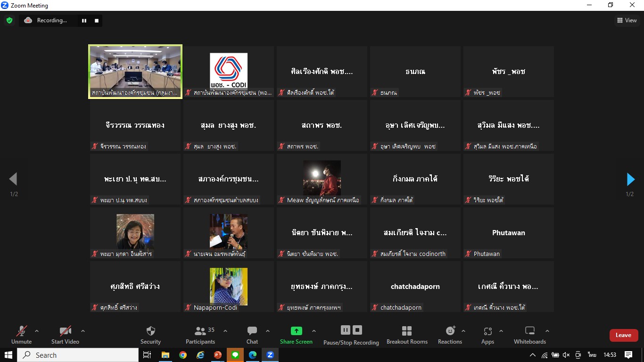Expand video options arrow beside Start Video
This screenshot has height=362, width=644.
[x=83, y=331]
